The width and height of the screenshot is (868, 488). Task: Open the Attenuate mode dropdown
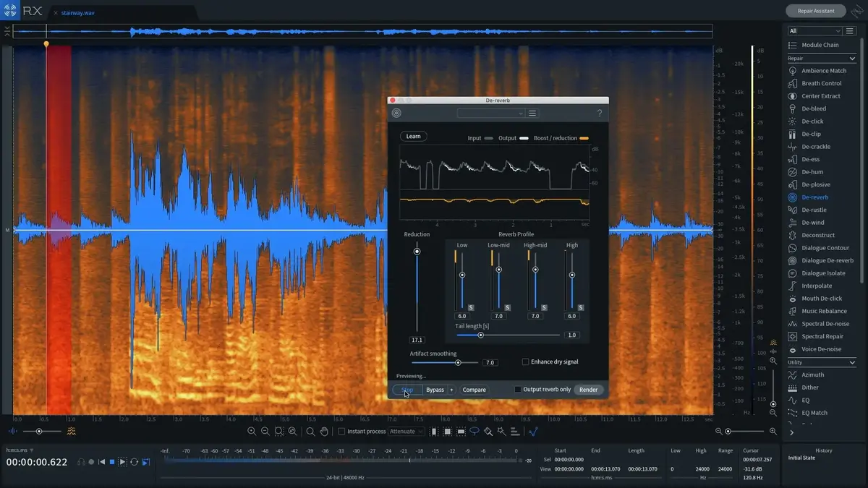(x=405, y=430)
